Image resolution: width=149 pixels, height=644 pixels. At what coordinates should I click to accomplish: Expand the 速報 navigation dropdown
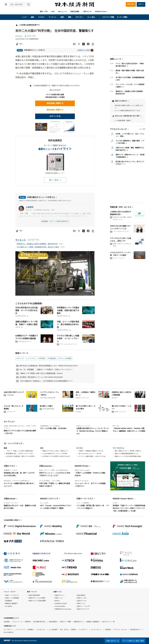pyautogui.click(x=33, y=17)
